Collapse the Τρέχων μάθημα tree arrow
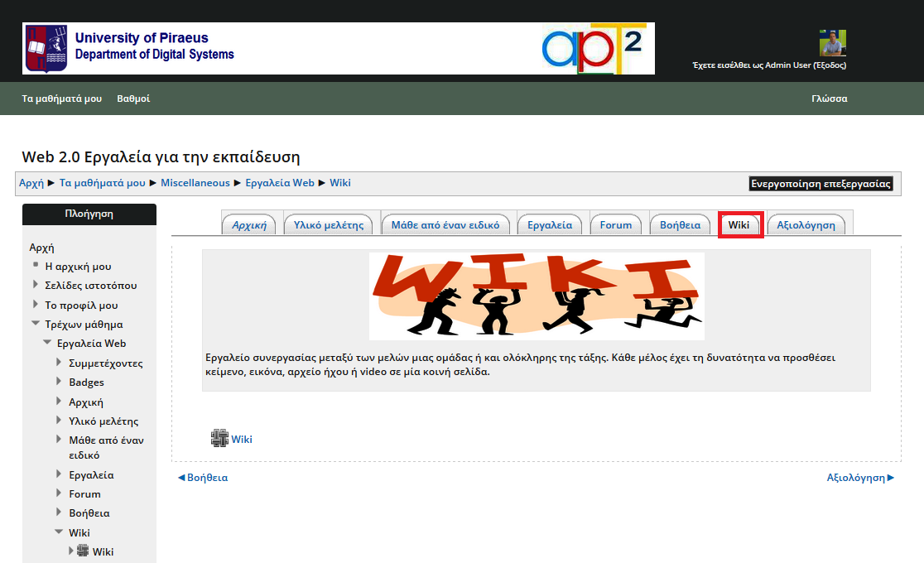Viewport: 924px width, 563px height. 36,323
